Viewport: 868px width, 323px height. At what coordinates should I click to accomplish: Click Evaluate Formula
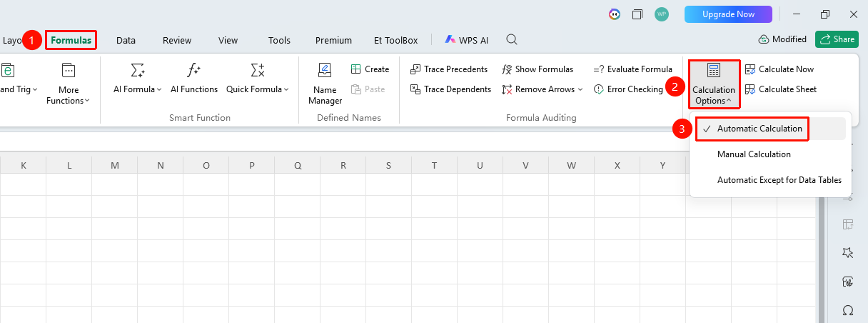pyautogui.click(x=632, y=69)
